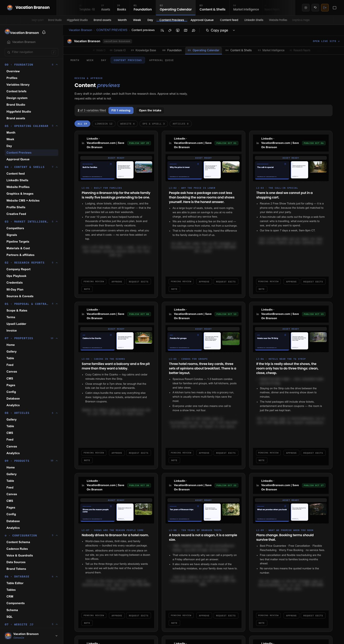
Task: Click the notification bell beside Vacation Branson
Action: pos(44,32)
